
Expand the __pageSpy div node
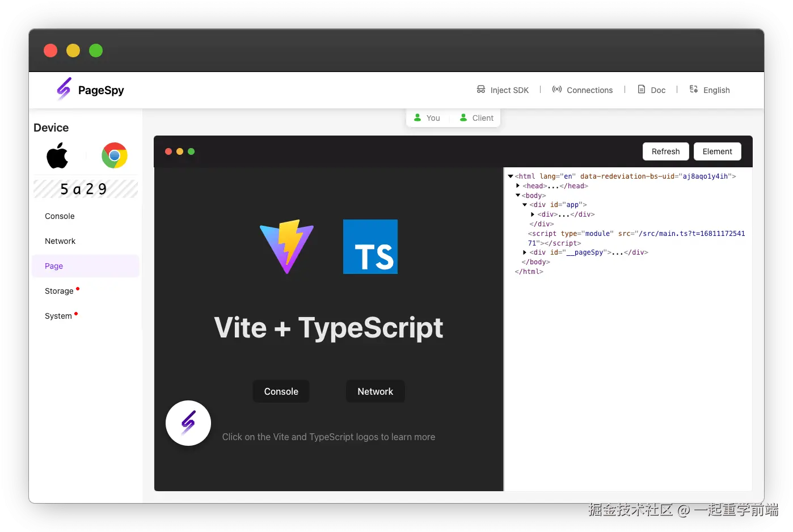point(525,252)
